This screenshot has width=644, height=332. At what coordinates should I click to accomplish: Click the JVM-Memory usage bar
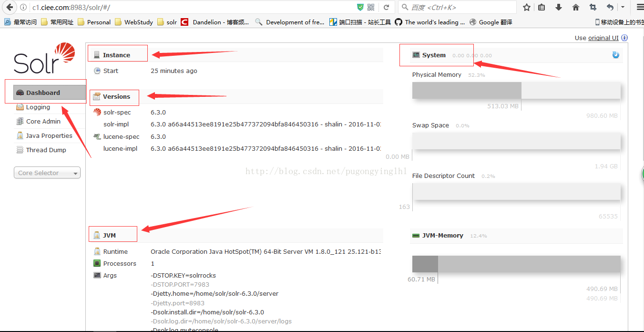pos(516,264)
